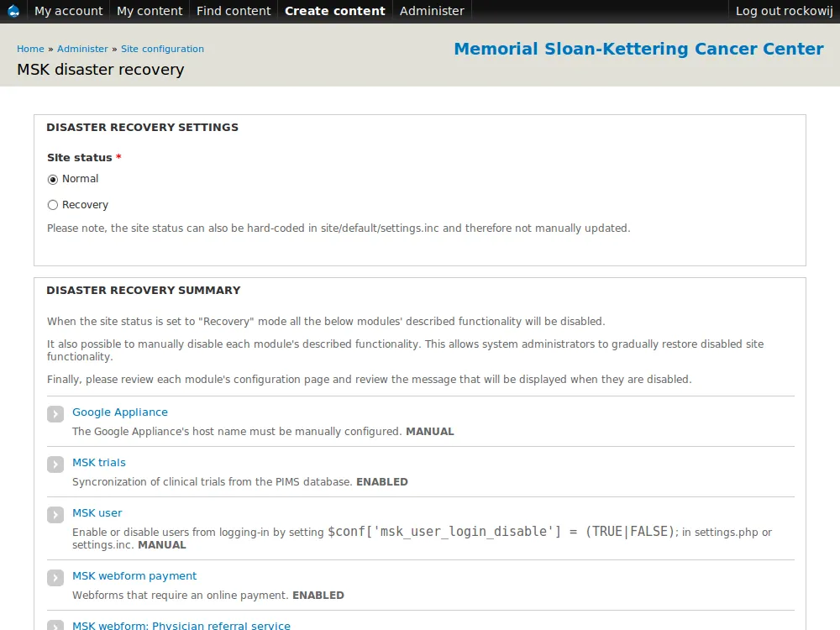Viewport: 840px width, 630px height.
Task: Expand the Physician referral service arrow icon
Action: (x=55, y=625)
